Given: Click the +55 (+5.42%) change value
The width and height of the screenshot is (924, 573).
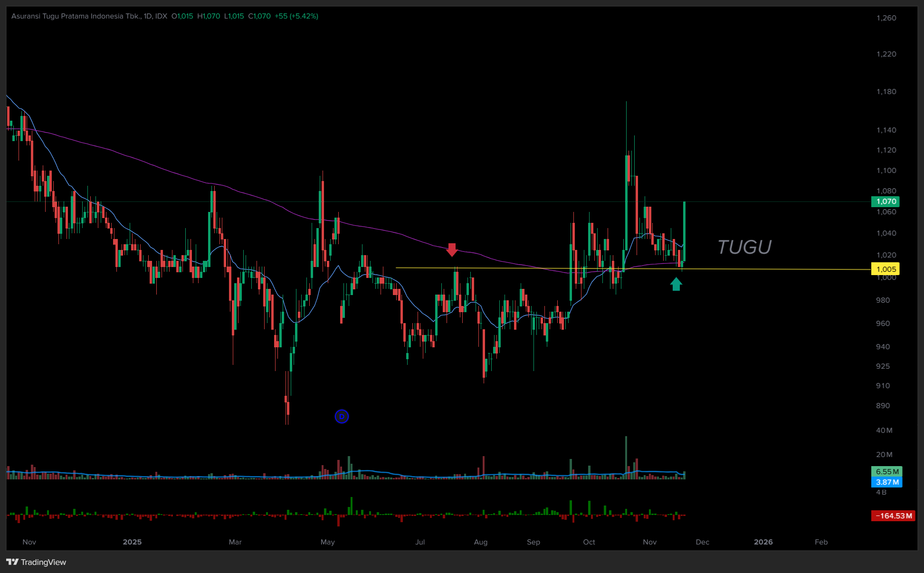Looking at the screenshot, I should pos(296,16).
